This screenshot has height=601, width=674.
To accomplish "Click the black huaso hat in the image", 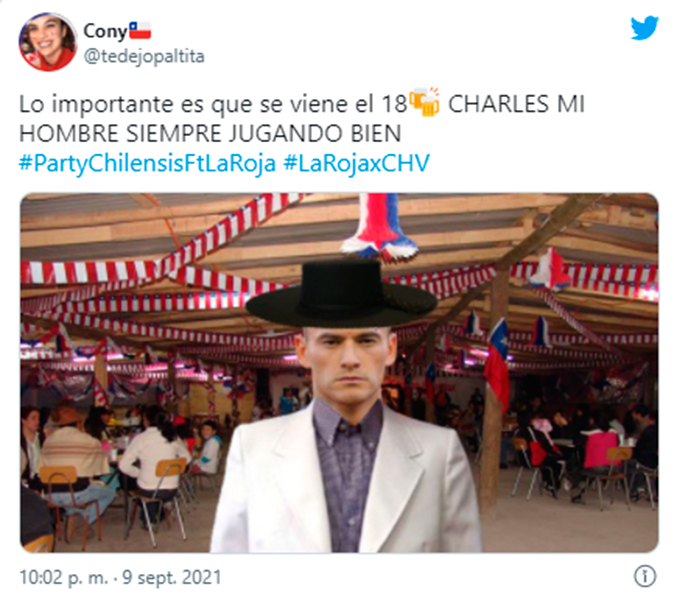I will [x=341, y=294].
